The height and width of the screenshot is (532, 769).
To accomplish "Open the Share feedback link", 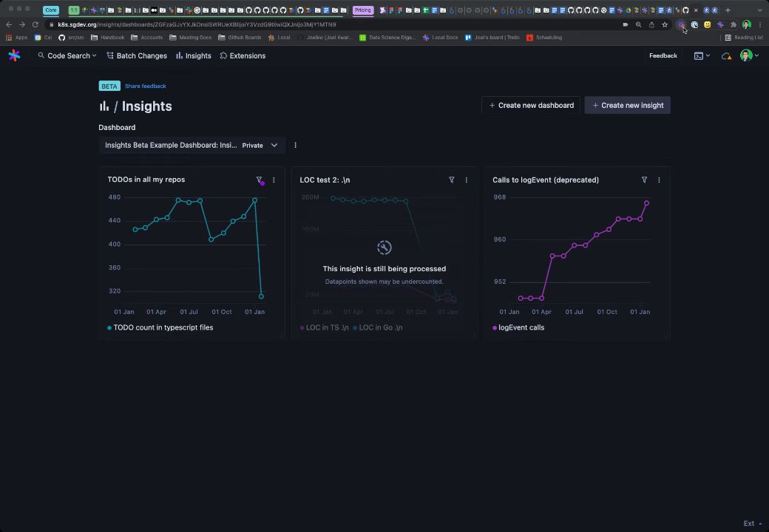I will 145,86.
